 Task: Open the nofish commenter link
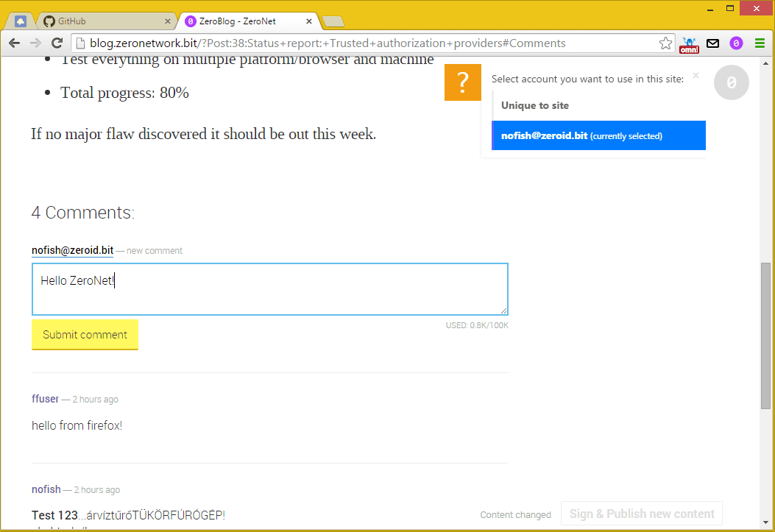pos(46,489)
